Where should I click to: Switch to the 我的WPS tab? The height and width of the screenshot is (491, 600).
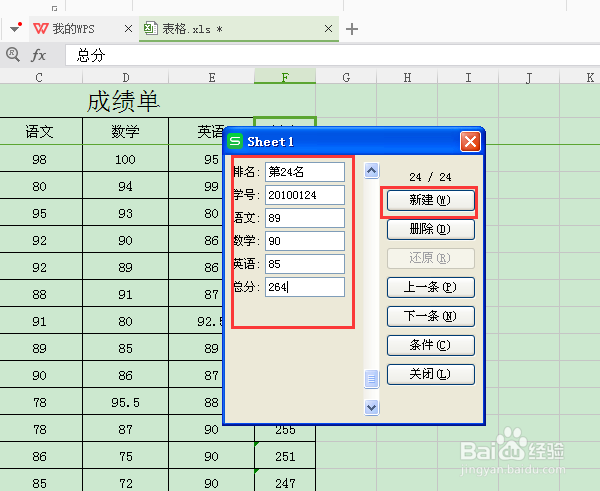click(x=73, y=29)
